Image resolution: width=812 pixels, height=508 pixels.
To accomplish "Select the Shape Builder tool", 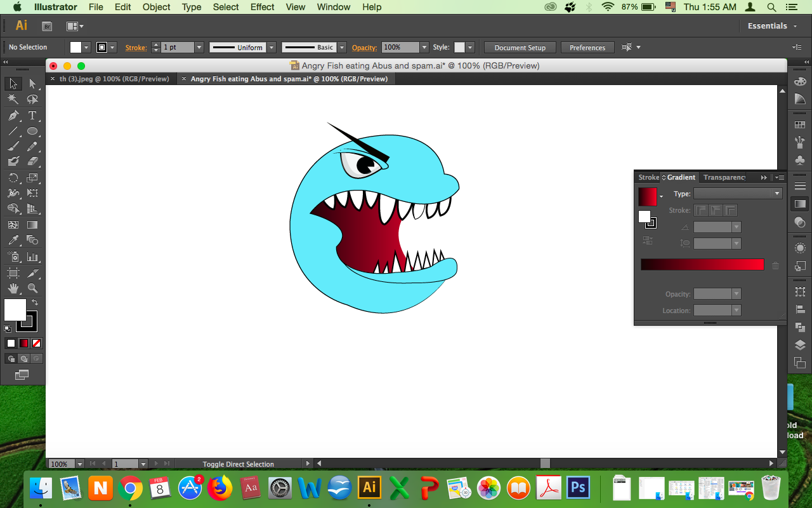I will click(13, 209).
